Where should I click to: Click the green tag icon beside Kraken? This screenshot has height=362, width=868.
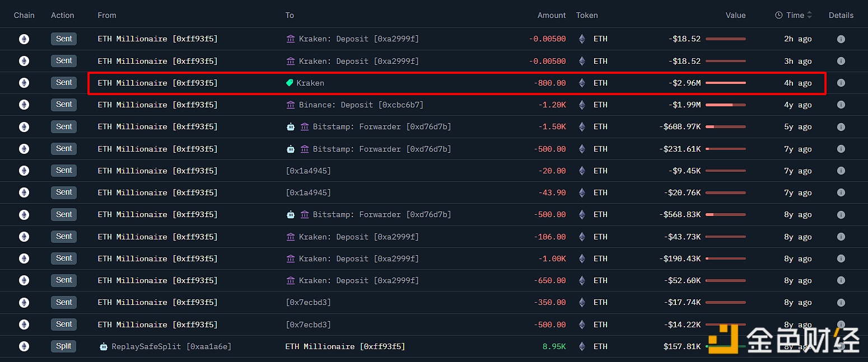point(290,83)
